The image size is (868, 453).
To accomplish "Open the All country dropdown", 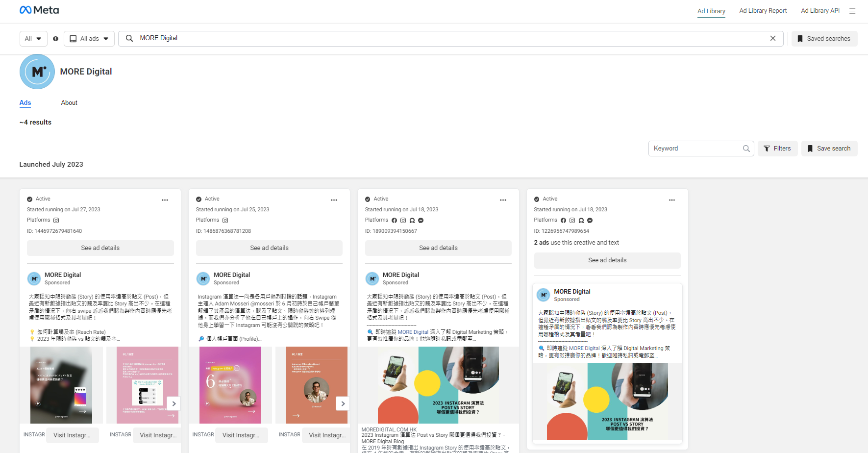I will (33, 39).
